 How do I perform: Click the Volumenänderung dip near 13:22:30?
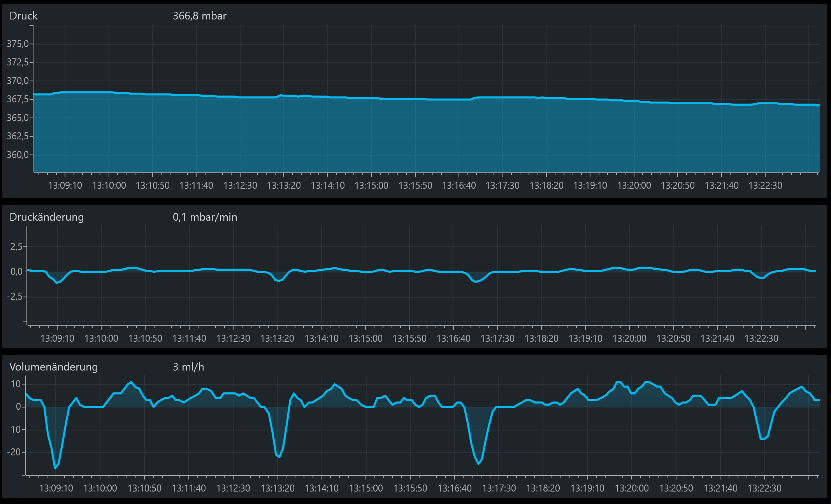click(x=762, y=439)
